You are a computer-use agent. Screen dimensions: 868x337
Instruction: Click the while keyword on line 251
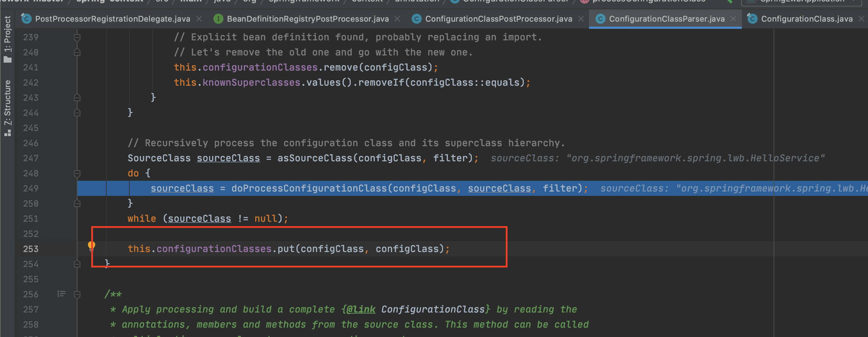coord(142,219)
